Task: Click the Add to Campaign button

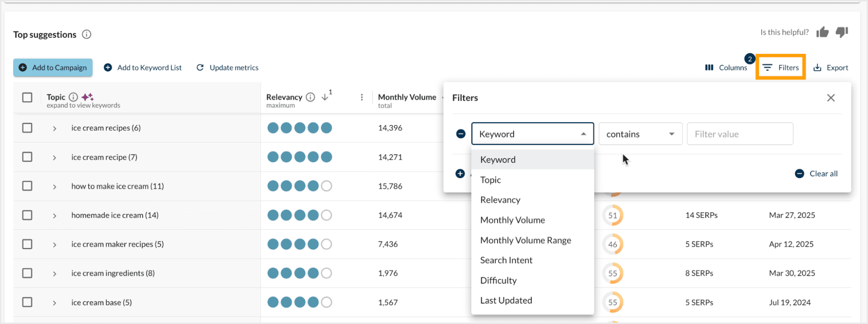Action: click(x=53, y=68)
